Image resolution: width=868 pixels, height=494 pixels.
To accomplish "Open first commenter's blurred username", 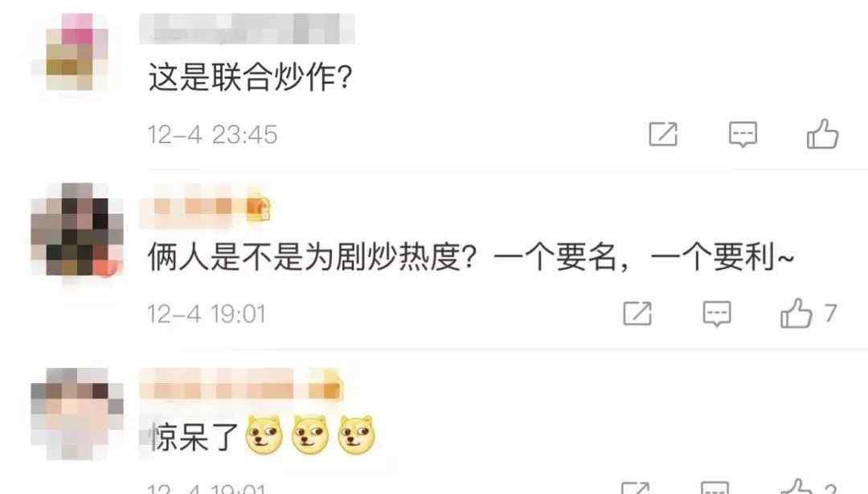I will 247,28.
